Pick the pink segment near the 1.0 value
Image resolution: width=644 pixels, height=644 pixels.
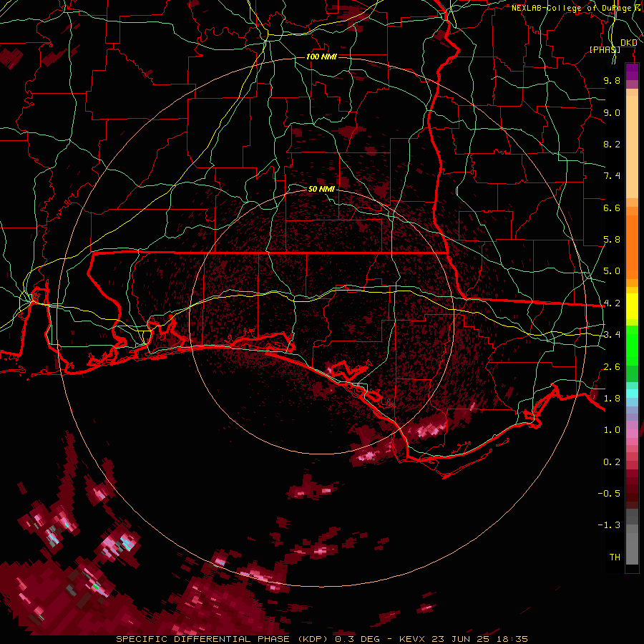click(x=632, y=434)
